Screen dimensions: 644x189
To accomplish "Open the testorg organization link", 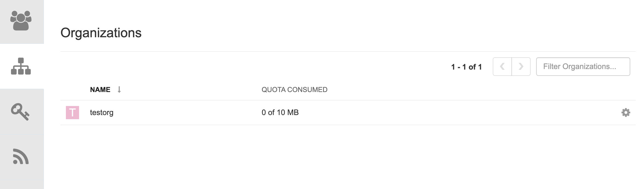I will [102, 113].
